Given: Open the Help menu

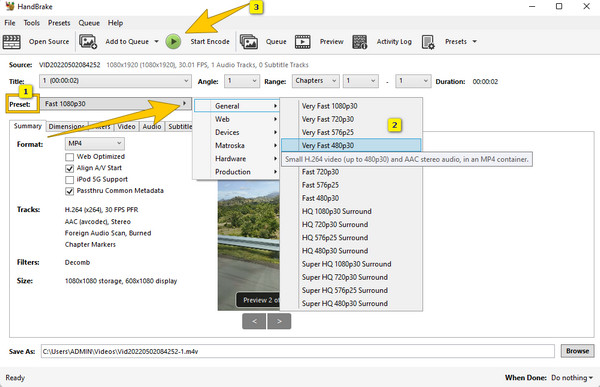Looking at the screenshot, I should click(115, 23).
